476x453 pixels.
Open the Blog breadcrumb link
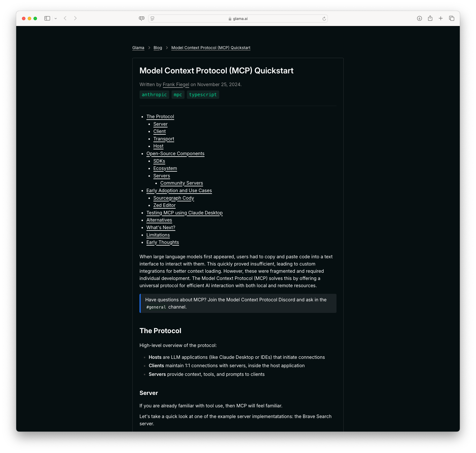pyautogui.click(x=158, y=48)
